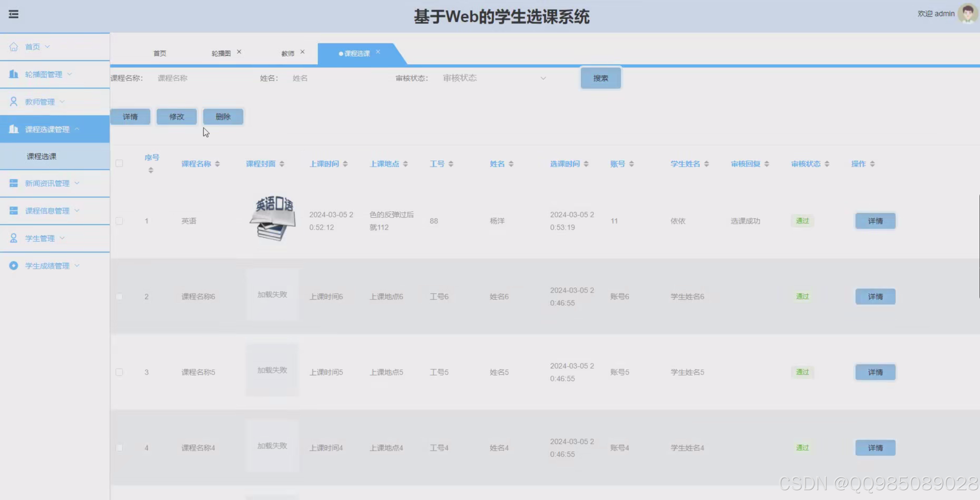This screenshot has height=500, width=980.
Task: Switch to the 教师 tab
Action: click(x=287, y=53)
